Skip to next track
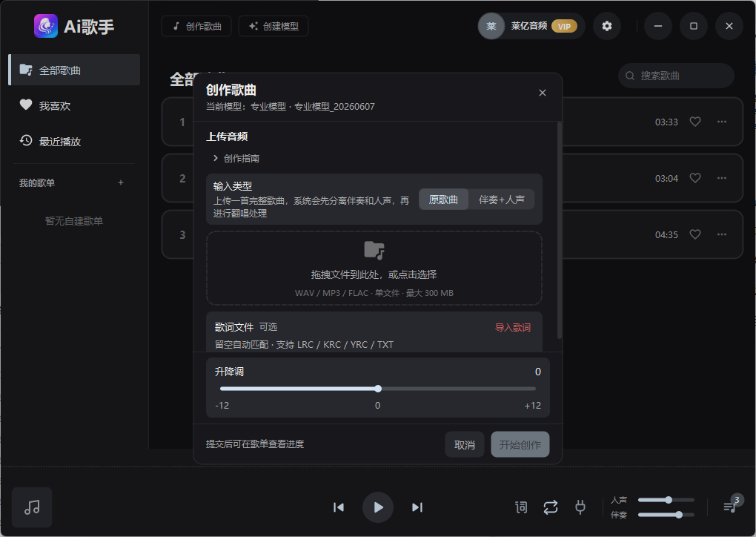 (x=417, y=507)
